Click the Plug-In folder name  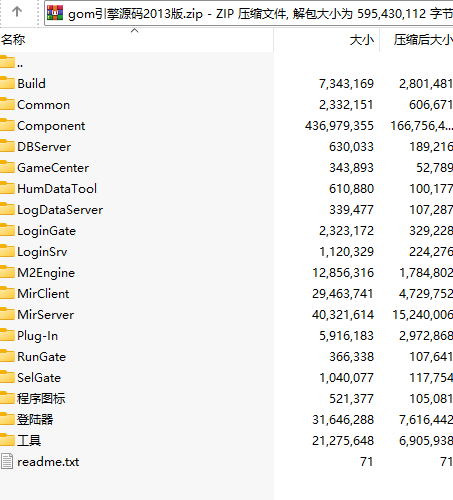[38, 336]
